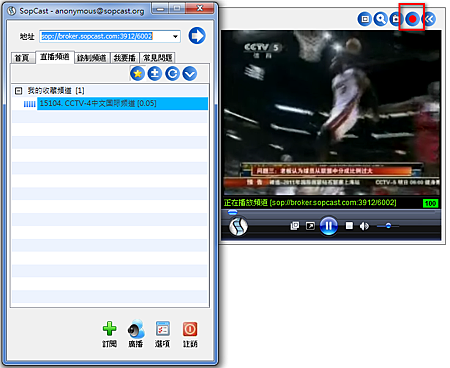
Task: Open the 錄制頻道 tab
Action: tap(92, 58)
